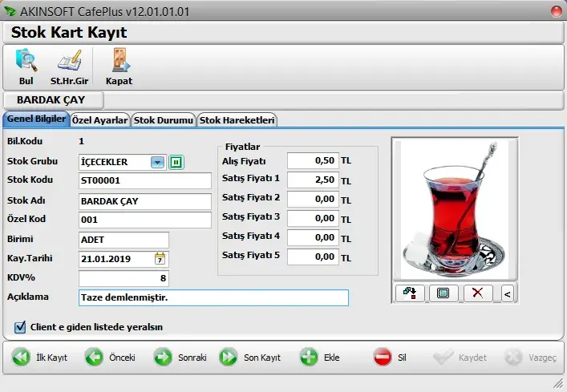Open St.Hr.Gir stock entry tool
The height and width of the screenshot is (392, 567).
click(70, 60)
